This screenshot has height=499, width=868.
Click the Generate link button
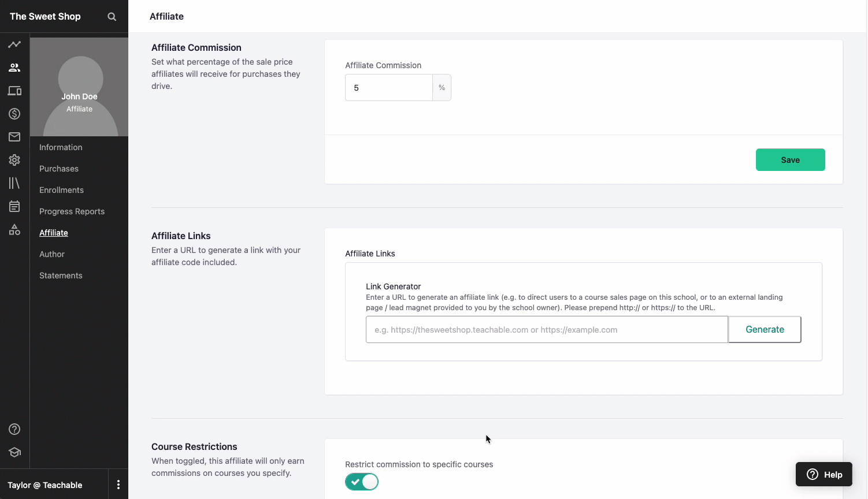(765, 329)
